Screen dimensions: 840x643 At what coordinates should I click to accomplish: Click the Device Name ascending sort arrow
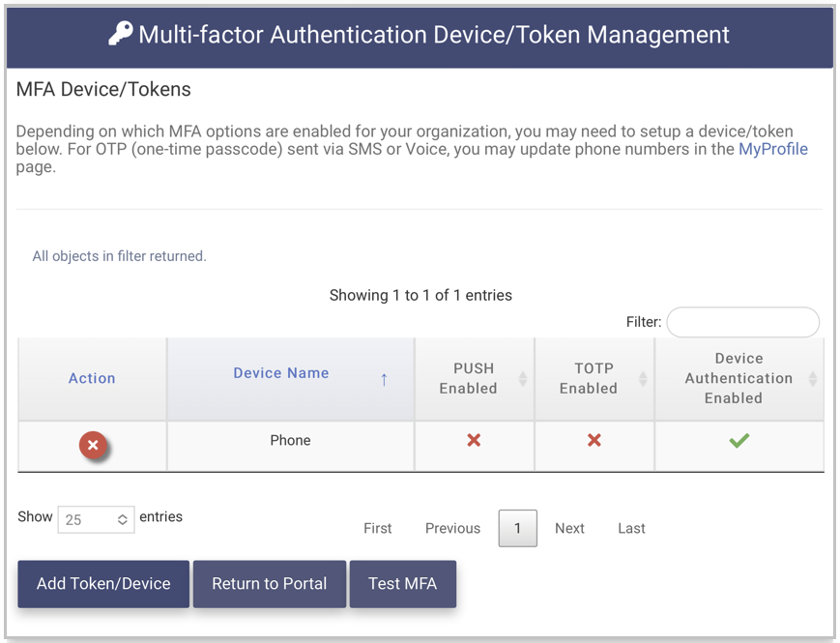click(384, 379)
